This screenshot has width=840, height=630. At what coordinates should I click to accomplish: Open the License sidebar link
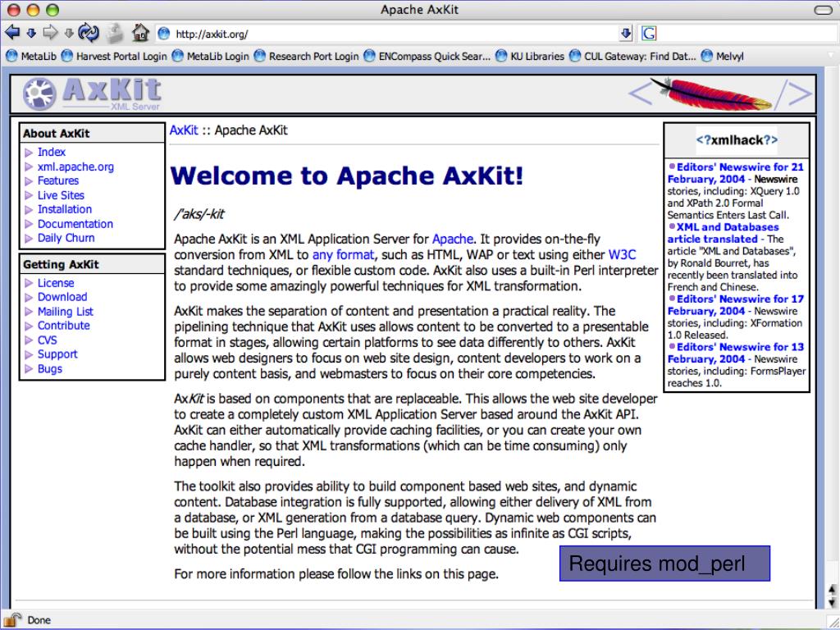[x=56, y=283]
